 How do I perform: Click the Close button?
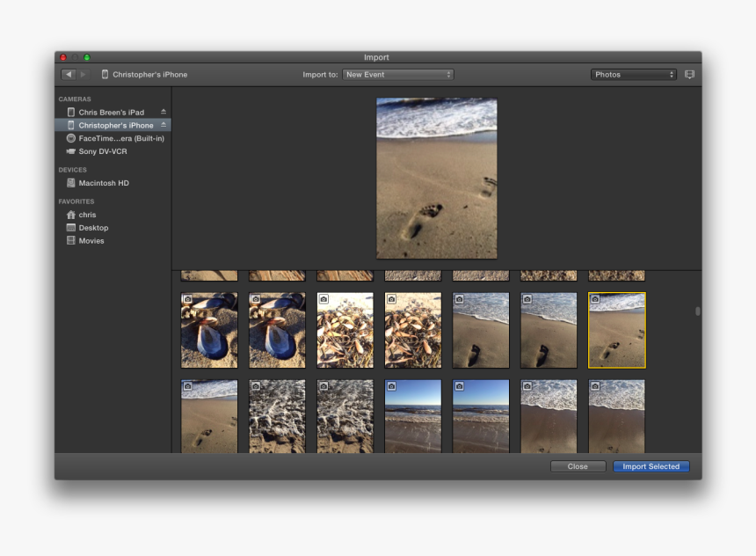578,466
